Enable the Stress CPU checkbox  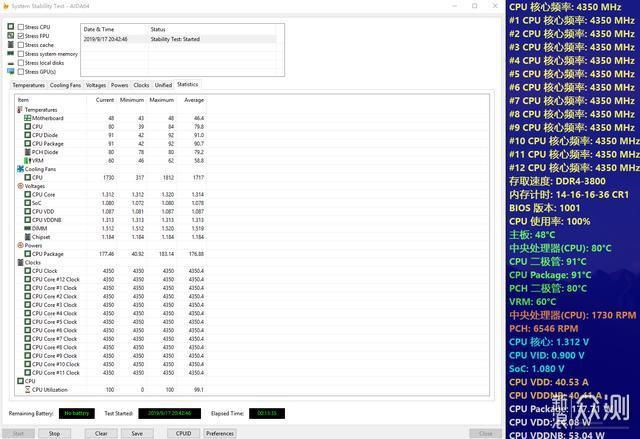pyautogui.click(x=21, y=27)
